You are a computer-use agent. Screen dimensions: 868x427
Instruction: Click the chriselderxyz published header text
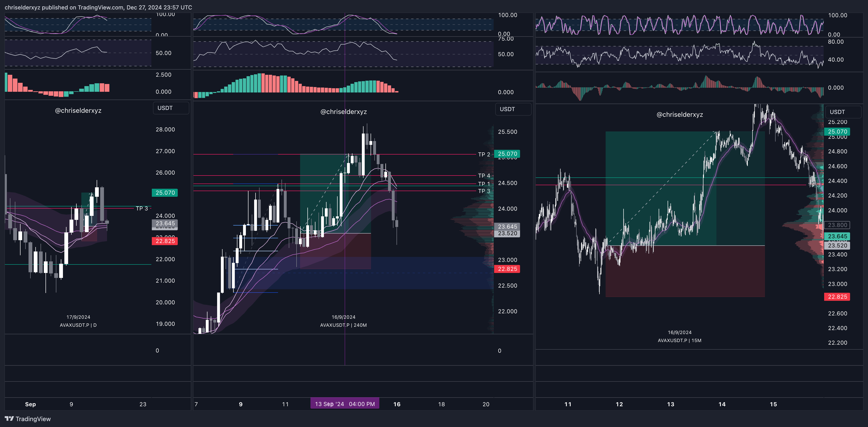(98, 7)
